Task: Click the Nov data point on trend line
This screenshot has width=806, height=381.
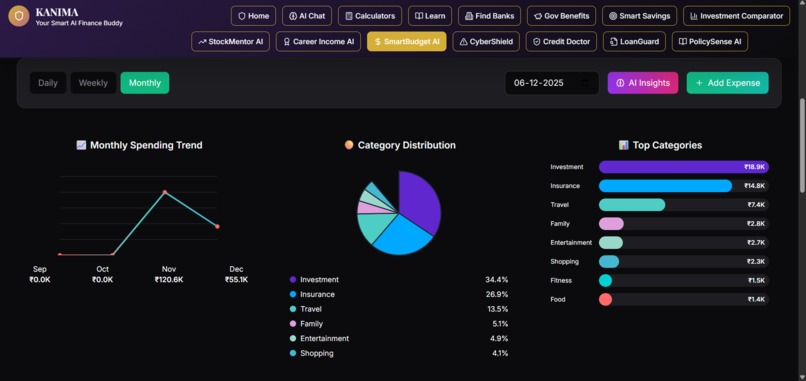Action: click(165, 192)
